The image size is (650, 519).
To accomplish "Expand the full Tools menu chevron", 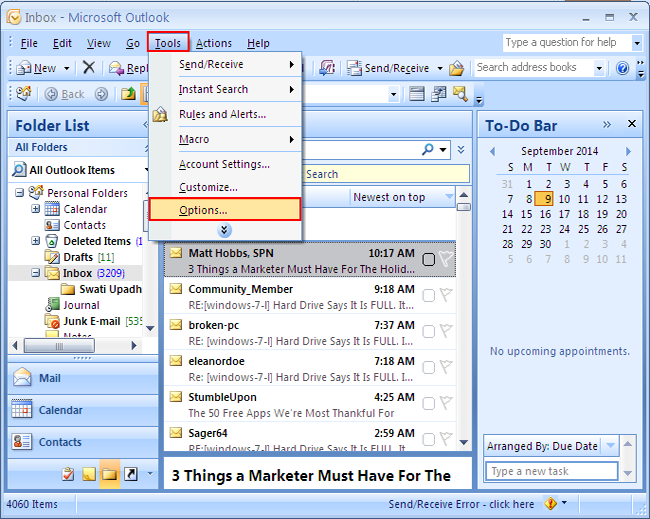I will 224,230.
